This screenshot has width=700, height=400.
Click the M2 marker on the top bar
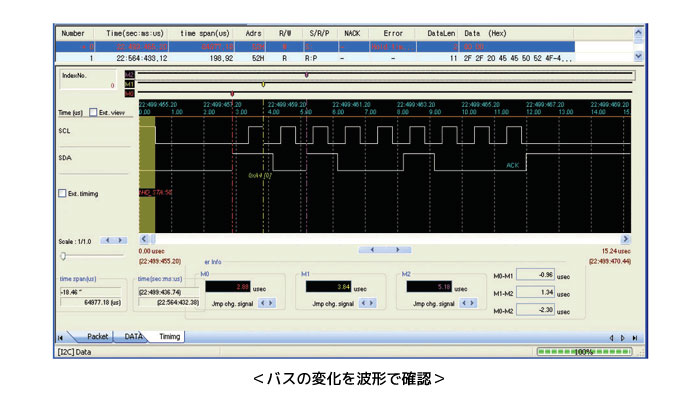click(x=306, y=74)
